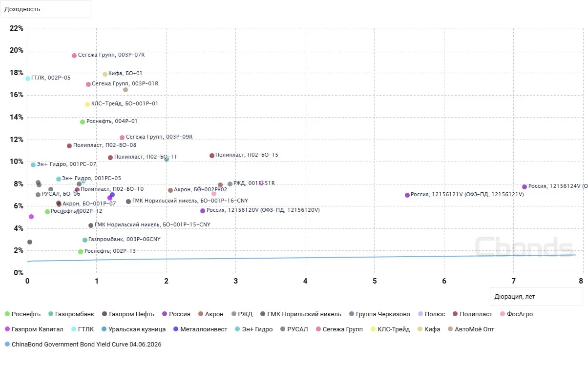Click the Россия, 12156124V bond point
Viewport: 588px width, 366px height.
coord(525,187)
